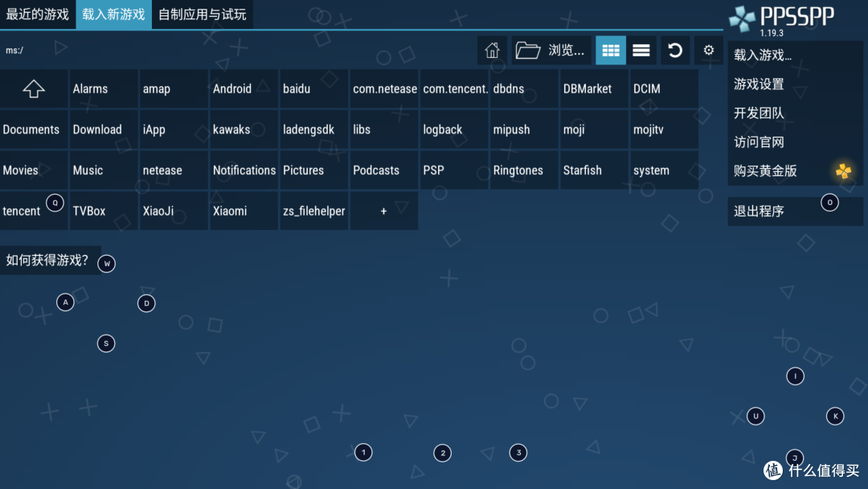Open the Alarms folder
The width and height of the screenshot is (868, 489).
click(104, 88)
